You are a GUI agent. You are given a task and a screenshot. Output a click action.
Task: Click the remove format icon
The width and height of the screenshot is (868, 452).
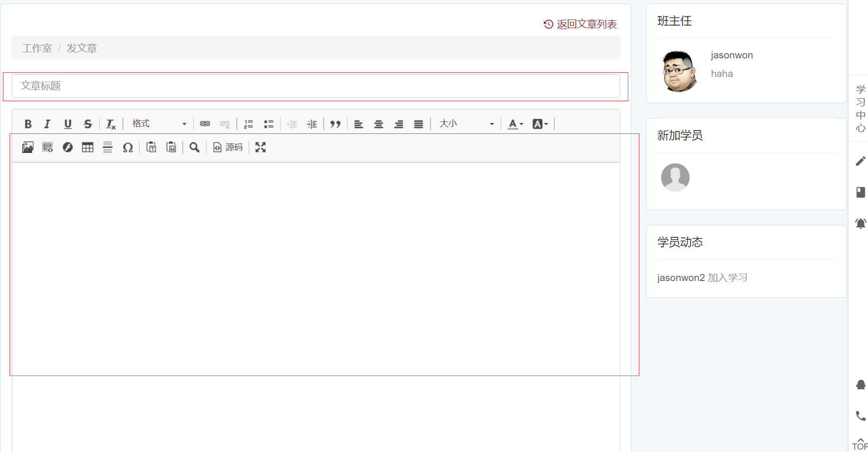(x=111, y=124)
